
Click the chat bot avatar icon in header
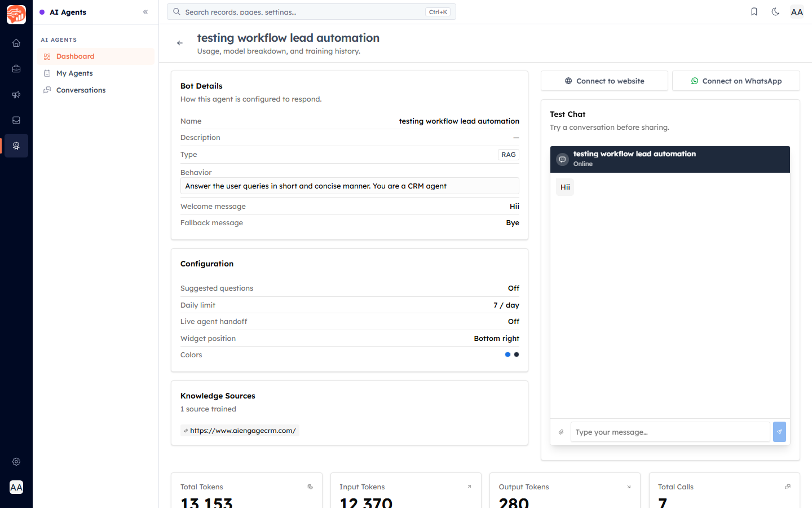pos(562,159)
